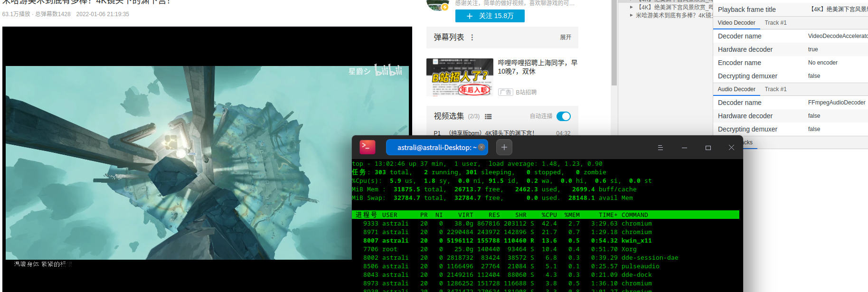Click the %CPU column header in top
Image resolution: width=868 pixels, height=292 pixels.
click(549, 215)
